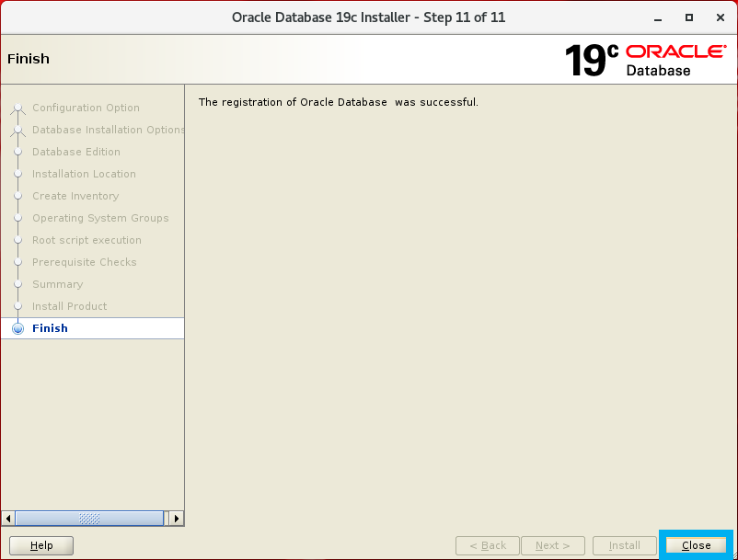Close the window using title bar X
Image resolution: width=738 pixels, height=560 pixels.
[x=721, y=17]
